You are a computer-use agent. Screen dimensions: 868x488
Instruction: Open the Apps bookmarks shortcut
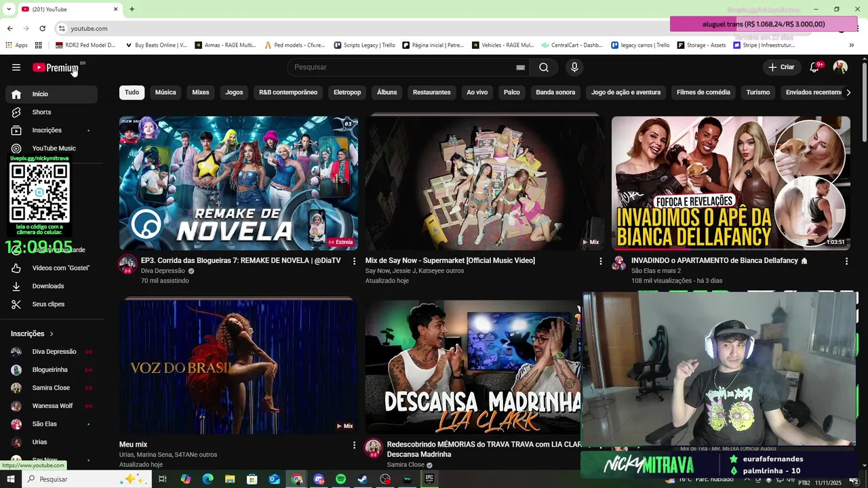point(17,45)
